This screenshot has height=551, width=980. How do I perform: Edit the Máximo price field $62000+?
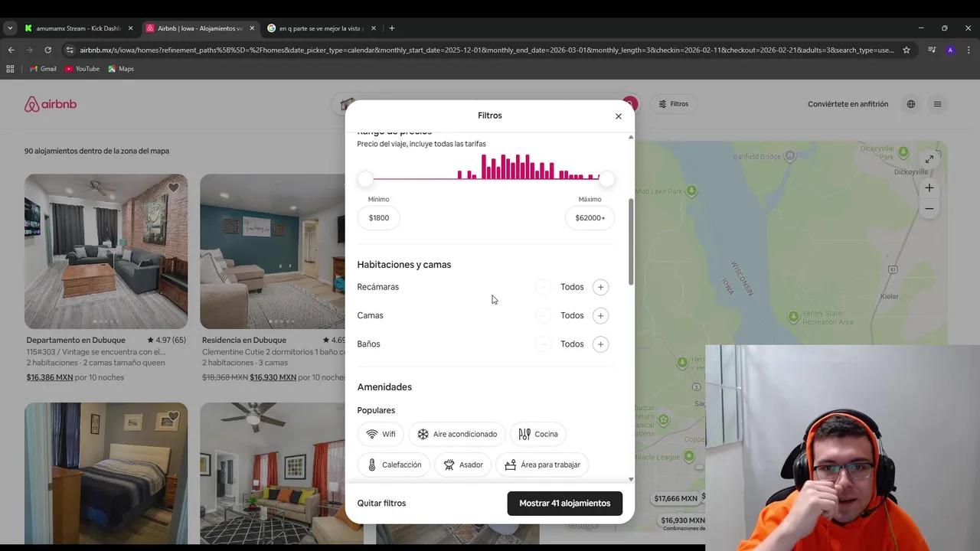coord(590,218)
